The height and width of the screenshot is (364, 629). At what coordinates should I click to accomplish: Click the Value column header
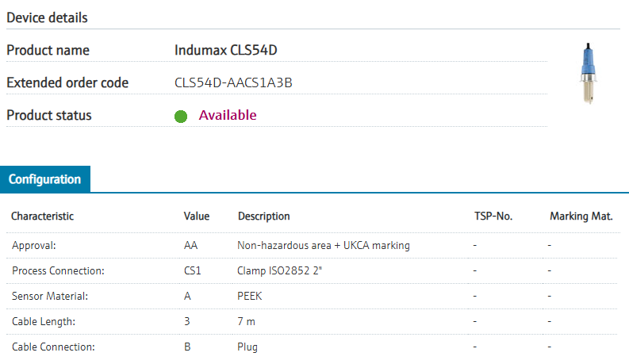(x=197, y=216)
